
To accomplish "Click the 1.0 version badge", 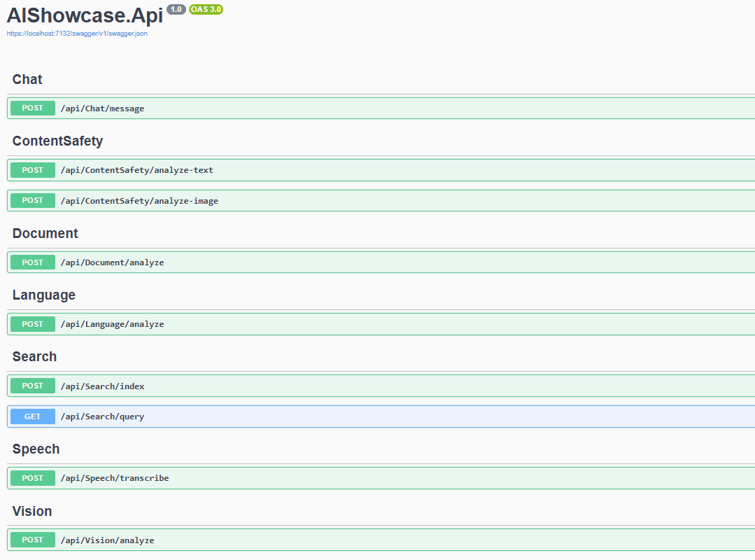I will pos(174,9).
